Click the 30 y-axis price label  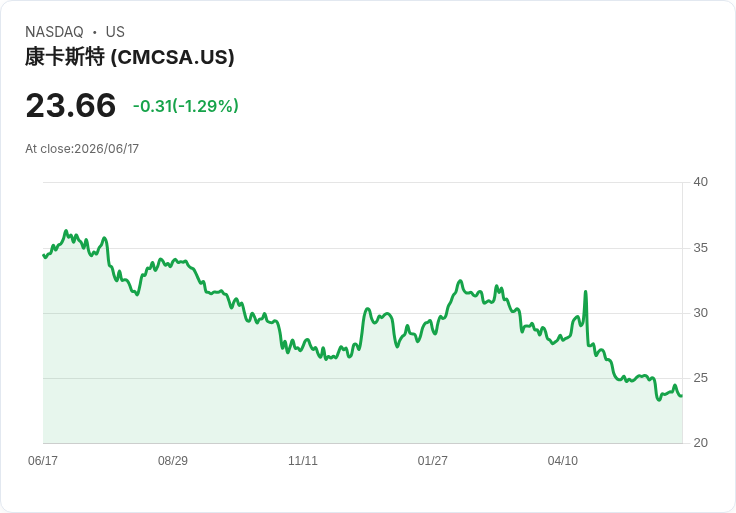(x=700, y=313)
